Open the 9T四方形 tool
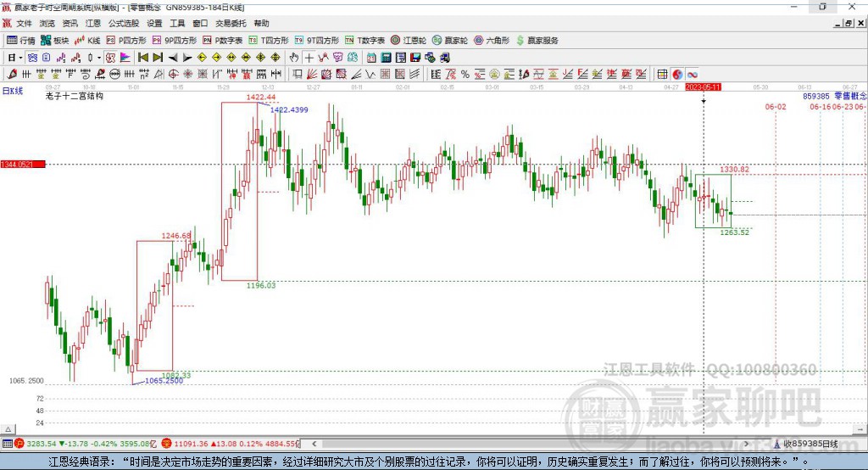 pos(317,41)
